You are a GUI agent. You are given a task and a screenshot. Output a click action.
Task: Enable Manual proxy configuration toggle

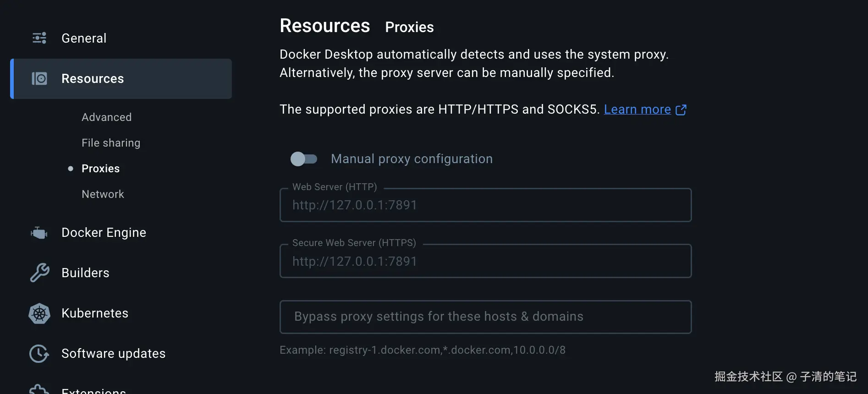point(304,159)
